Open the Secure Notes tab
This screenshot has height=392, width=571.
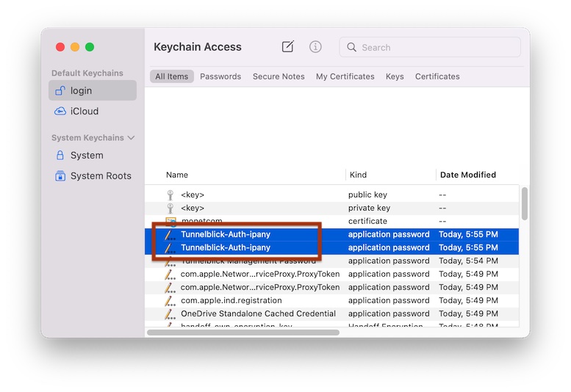279,76
